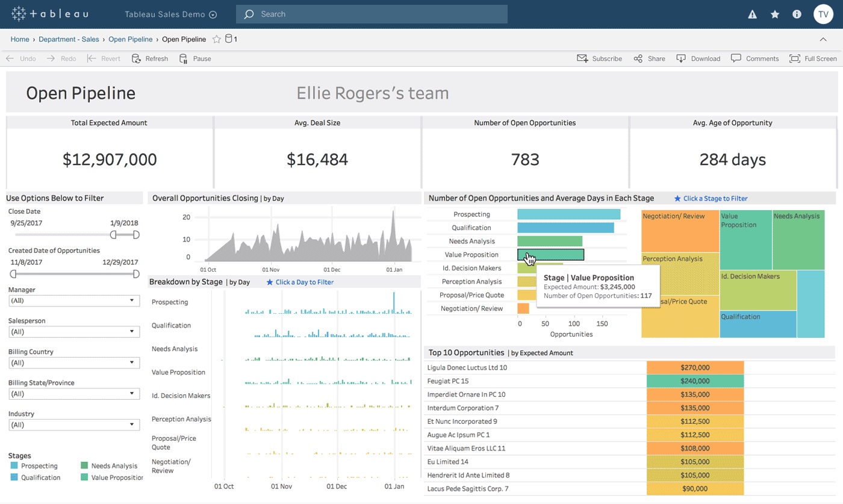Download the workbook via the Download icon
The image size is (843, 504).
point(681,58)
